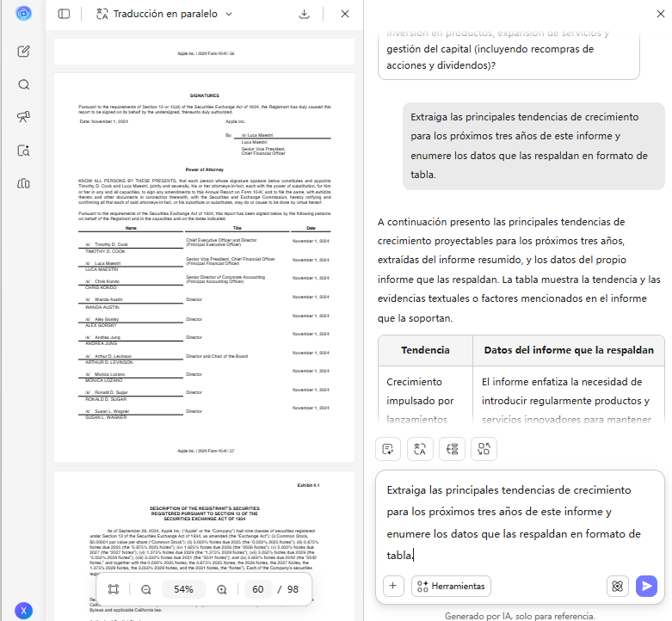Click the total pages value 98
The image size is (672, 621).
coord(293,589)
